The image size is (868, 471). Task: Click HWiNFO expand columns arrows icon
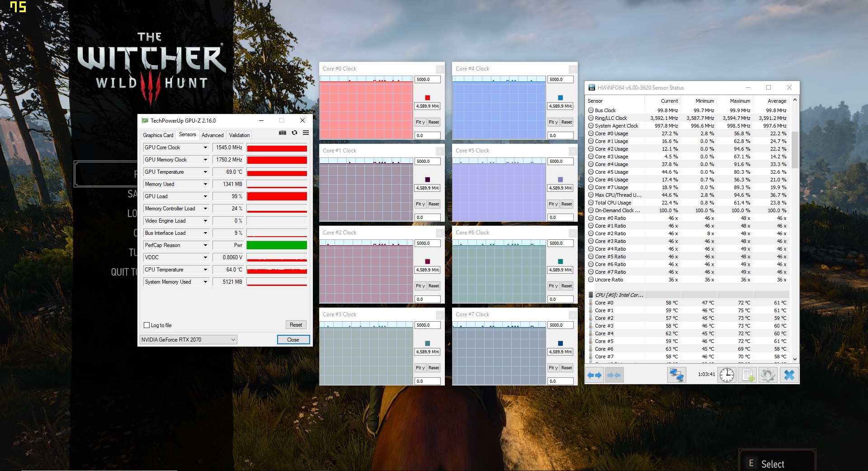tap(594, 375)
